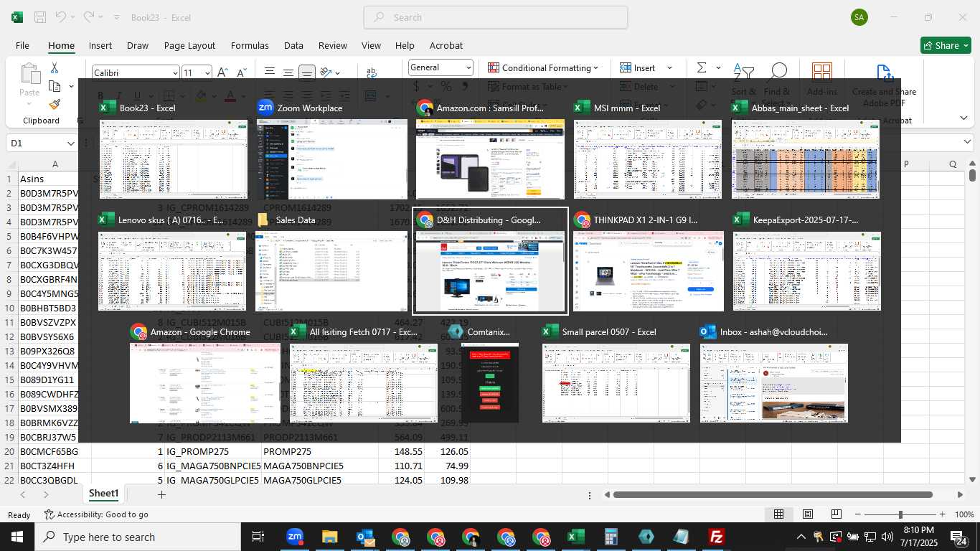This screenshot has height=551, width=980.
Task: Open Task View on the taskbar
Action: click(x=258, y=537)
